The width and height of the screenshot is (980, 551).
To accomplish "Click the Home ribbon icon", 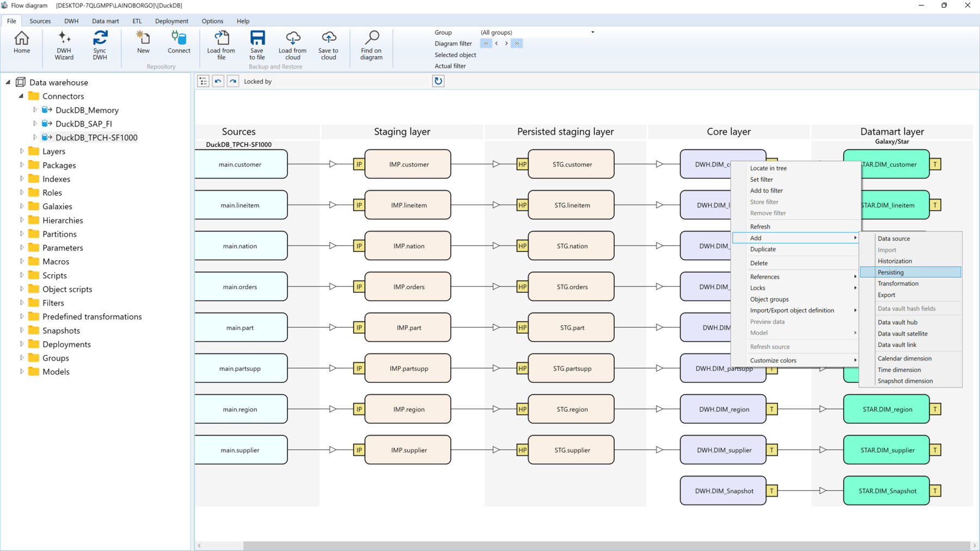I will click(22, 42).
